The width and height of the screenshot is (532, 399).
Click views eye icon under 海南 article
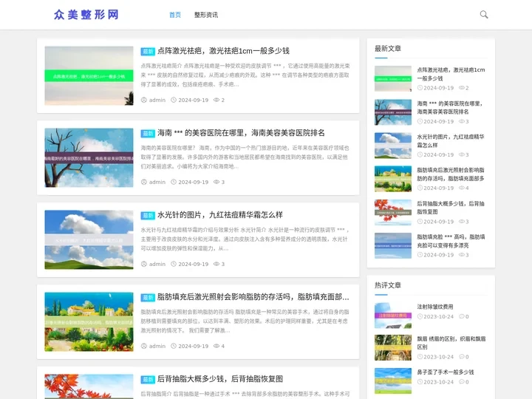(x=216, y=183)
